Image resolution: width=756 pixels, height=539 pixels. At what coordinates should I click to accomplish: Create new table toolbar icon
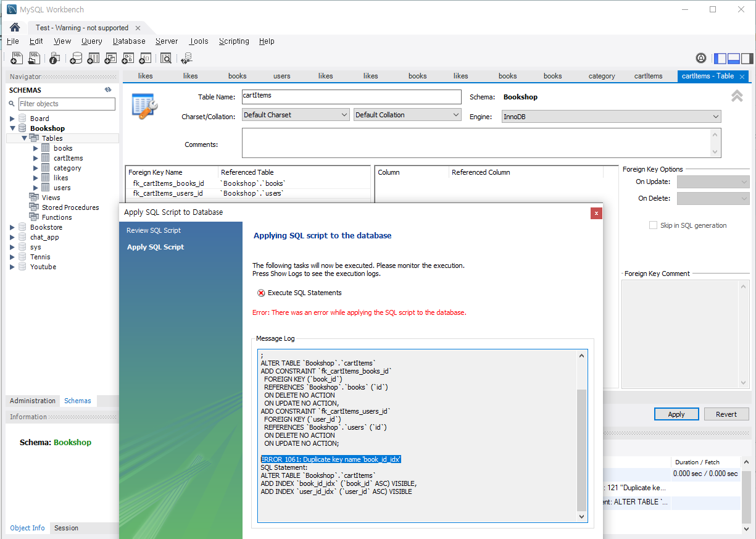[93, 58]
